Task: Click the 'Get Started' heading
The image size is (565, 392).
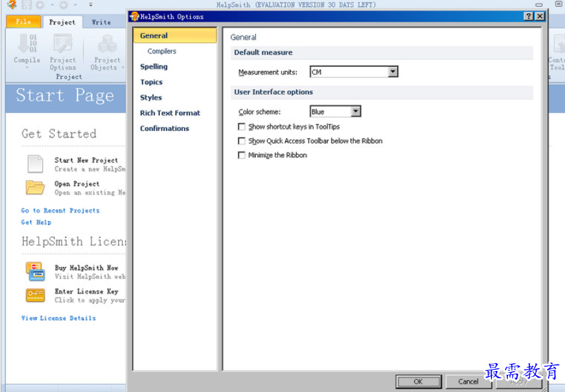Action: tap(59, 134)
